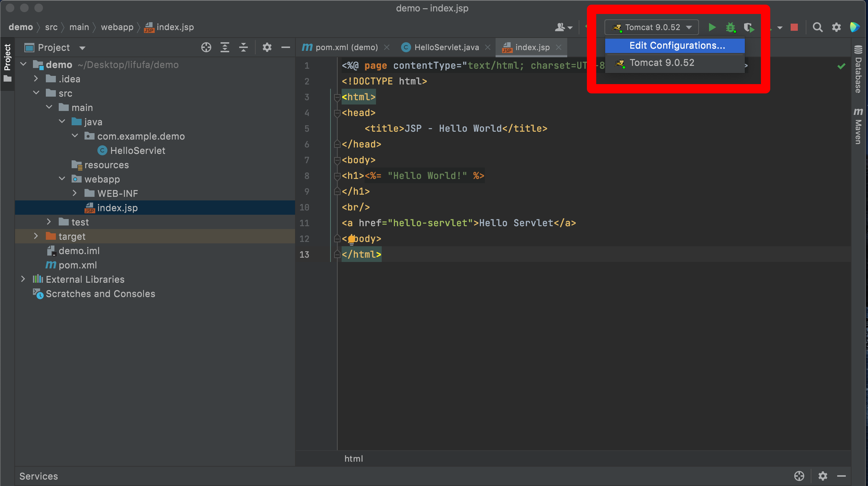
Task: Open pom.xml in project tree
Action: [78, 265]
